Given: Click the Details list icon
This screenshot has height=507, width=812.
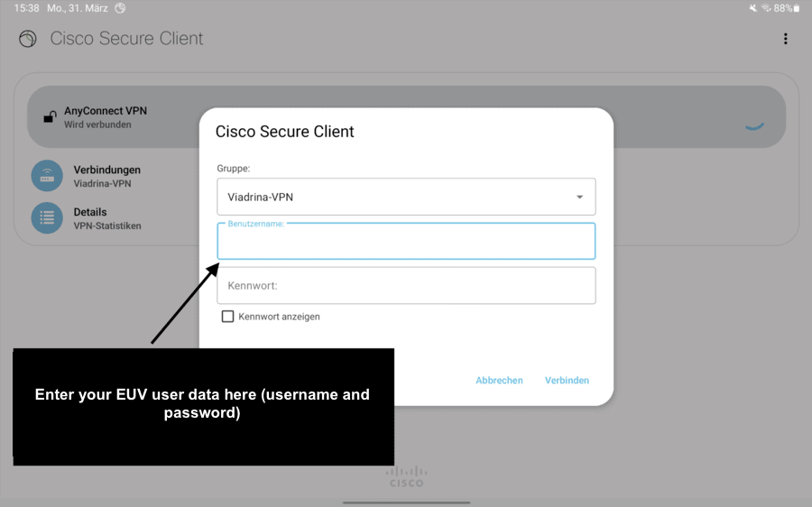Looking at the screenshot, I should [47, 218].
